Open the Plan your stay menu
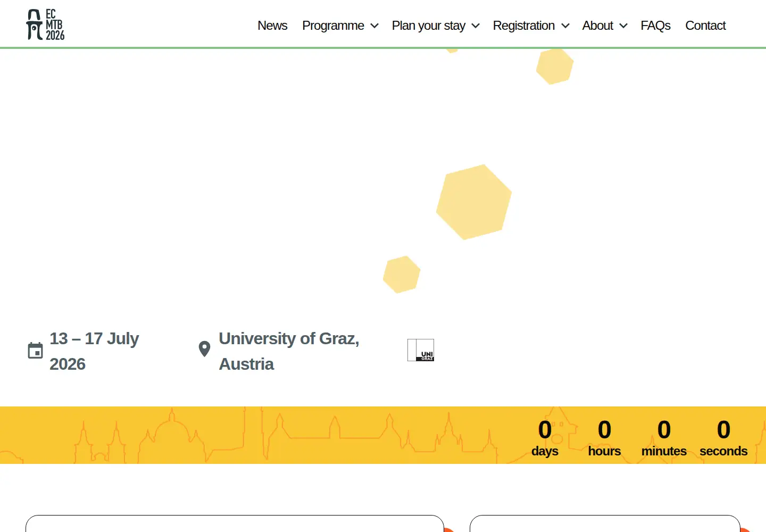The image size is (766, 532). coord(429,26)
